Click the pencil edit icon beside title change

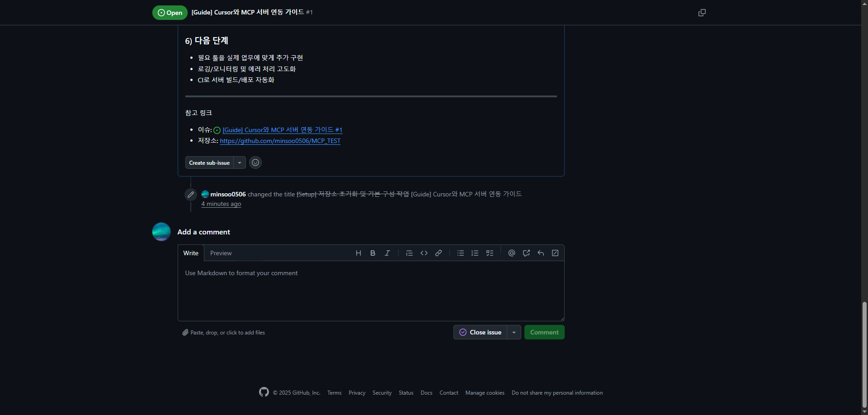[x=191, y=195]
